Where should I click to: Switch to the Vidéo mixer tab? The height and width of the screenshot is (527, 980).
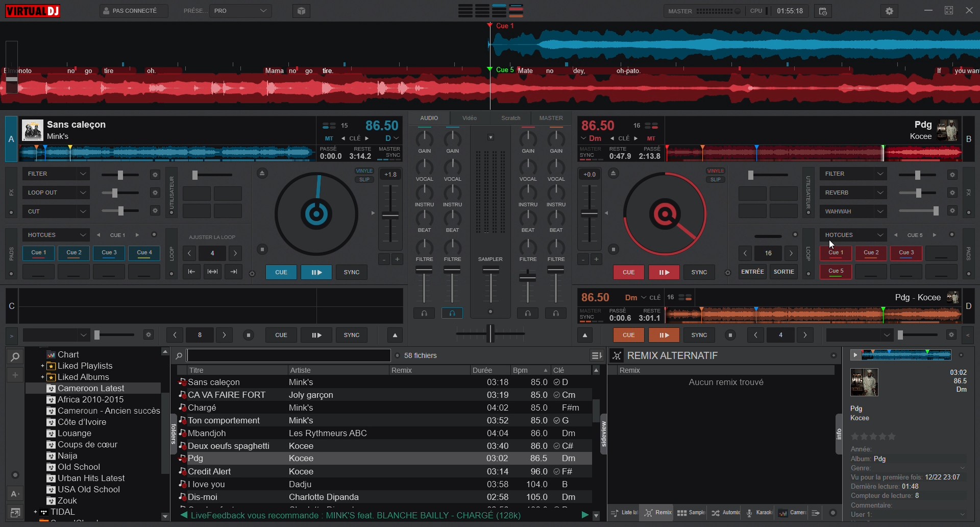pyautogui.click(x=470, y=118)
